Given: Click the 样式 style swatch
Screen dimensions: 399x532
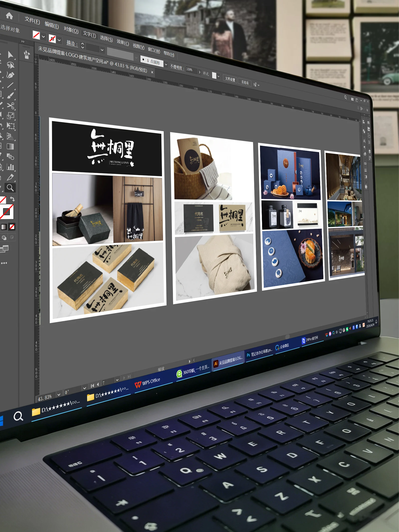Looking at the screenshot, I should (214, 75).
